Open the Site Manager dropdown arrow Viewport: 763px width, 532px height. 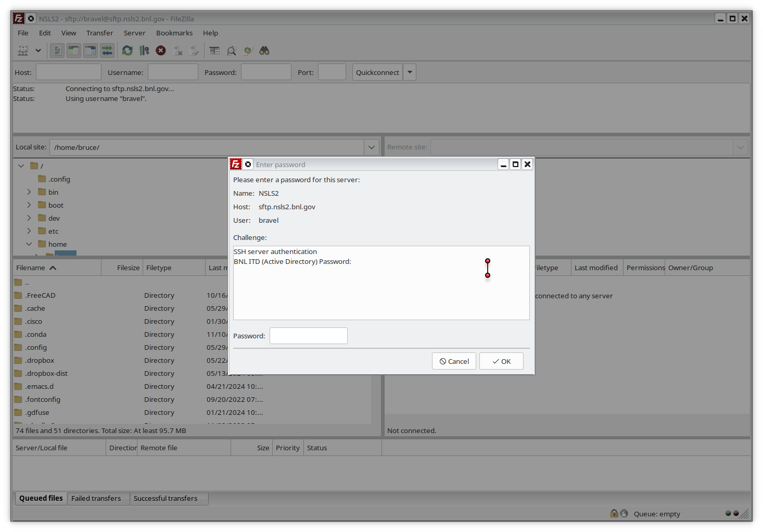(x=38, y=50)
